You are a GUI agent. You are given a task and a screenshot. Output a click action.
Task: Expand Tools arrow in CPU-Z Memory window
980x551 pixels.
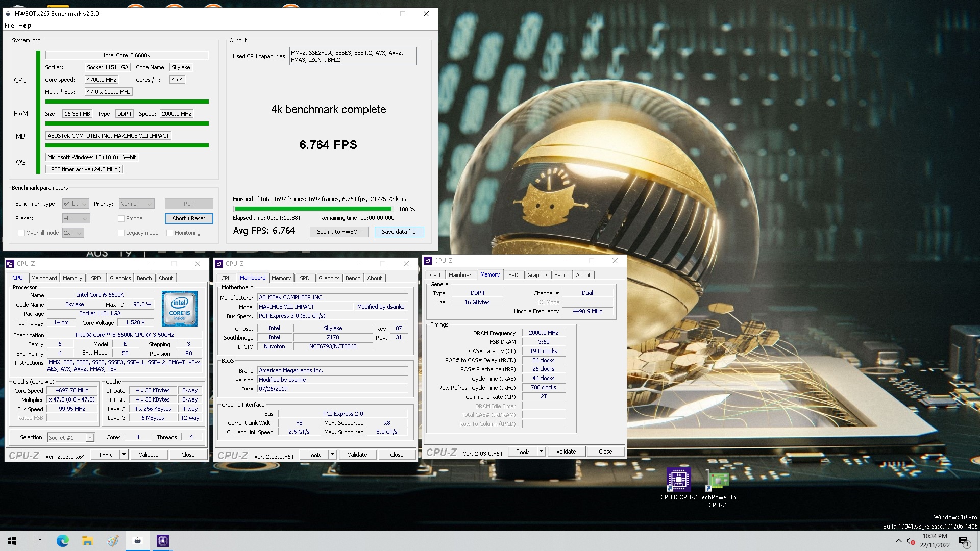tap(541, 452)
